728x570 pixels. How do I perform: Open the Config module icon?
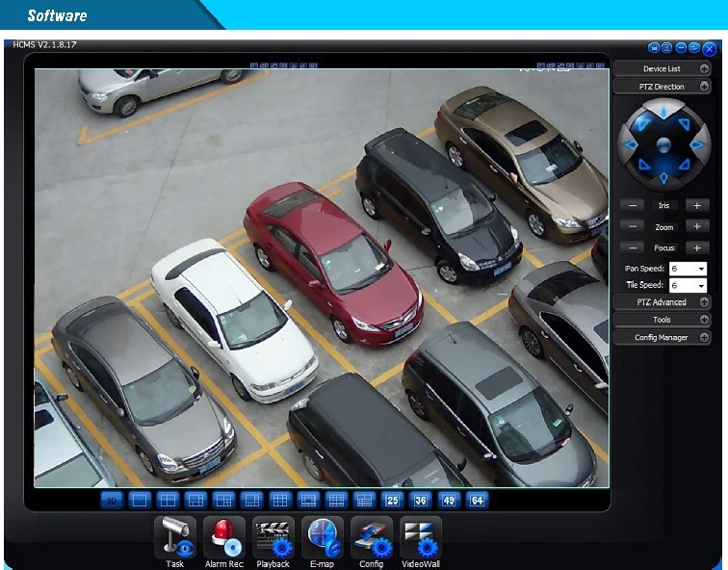click(372, 538)
